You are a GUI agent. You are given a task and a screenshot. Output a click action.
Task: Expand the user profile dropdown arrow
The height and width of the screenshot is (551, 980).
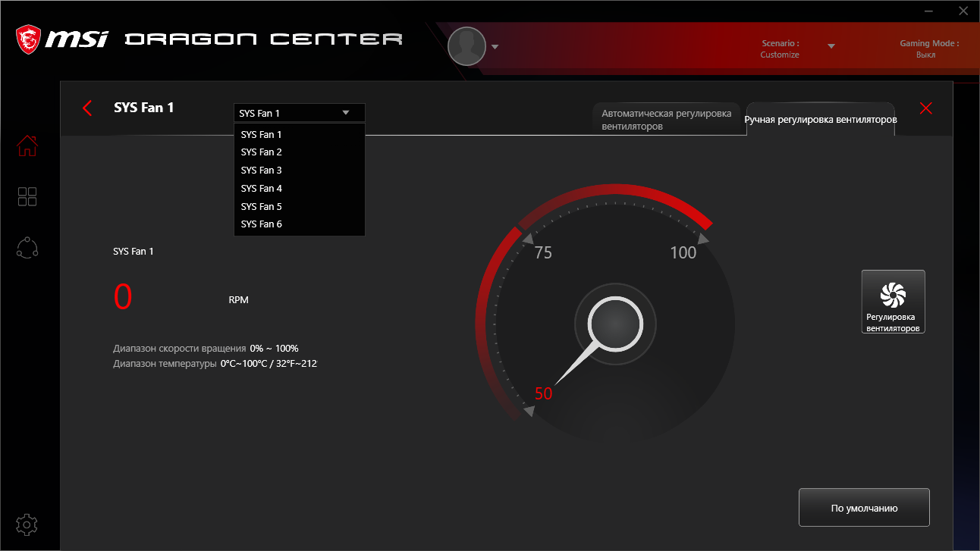click(495, 47)
